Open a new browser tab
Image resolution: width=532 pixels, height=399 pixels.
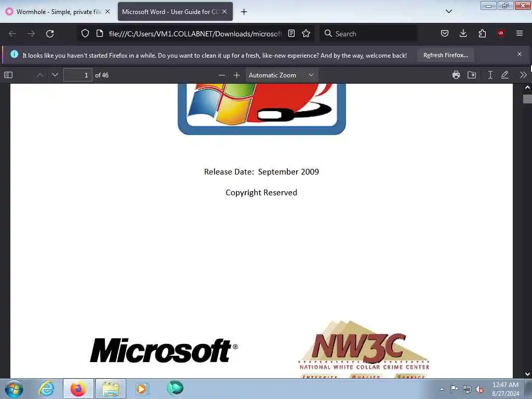point(244,12)
